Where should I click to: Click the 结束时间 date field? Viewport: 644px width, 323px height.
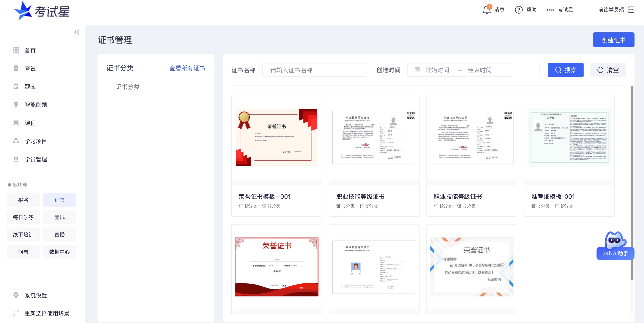coord(480,70)
